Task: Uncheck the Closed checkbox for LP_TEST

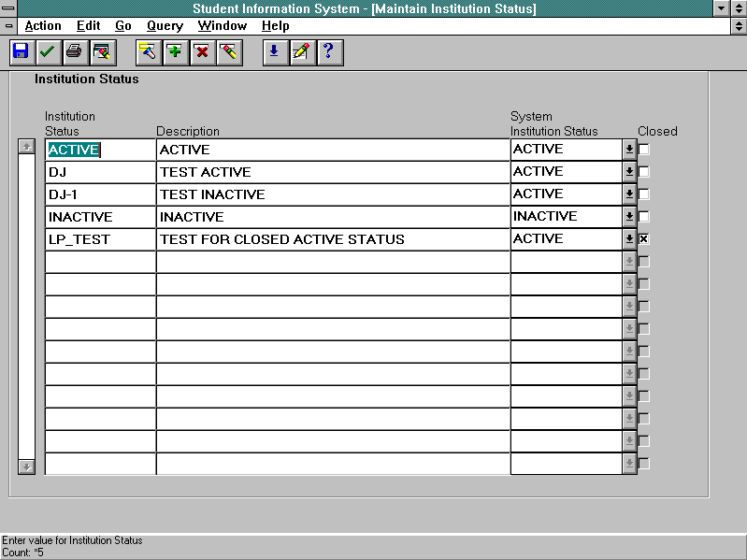Action: point(644,239)
